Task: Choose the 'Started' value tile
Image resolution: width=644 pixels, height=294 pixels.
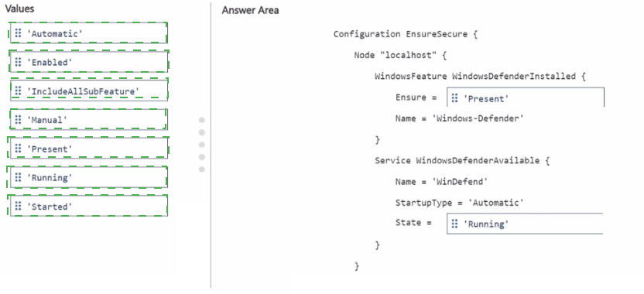Action: point(89,206)
